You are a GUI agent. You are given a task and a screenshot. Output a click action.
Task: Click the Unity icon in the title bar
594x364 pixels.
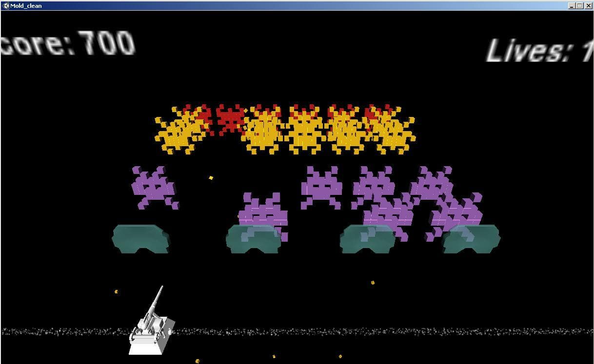pyautogui.click(x=6, y=5)
